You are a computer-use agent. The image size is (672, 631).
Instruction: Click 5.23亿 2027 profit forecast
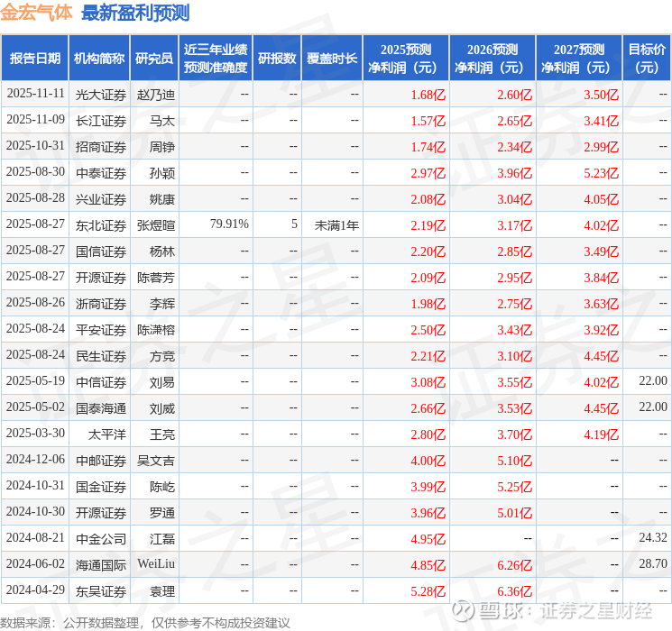point(601,173)
